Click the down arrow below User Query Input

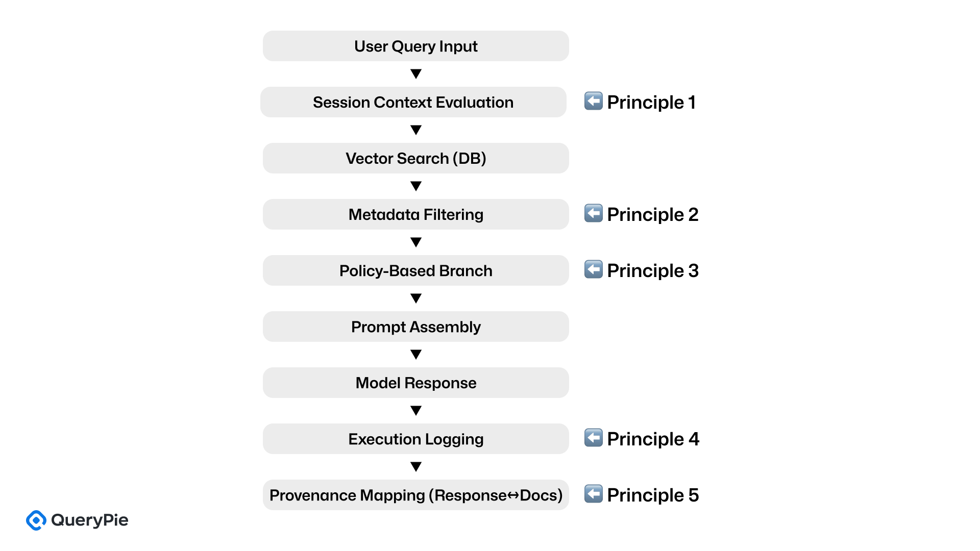416,74
